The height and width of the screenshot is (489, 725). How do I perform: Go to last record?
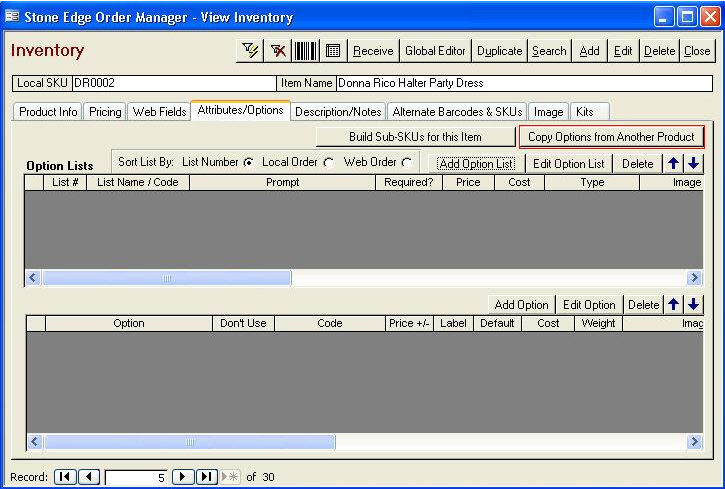pos(207,477)
